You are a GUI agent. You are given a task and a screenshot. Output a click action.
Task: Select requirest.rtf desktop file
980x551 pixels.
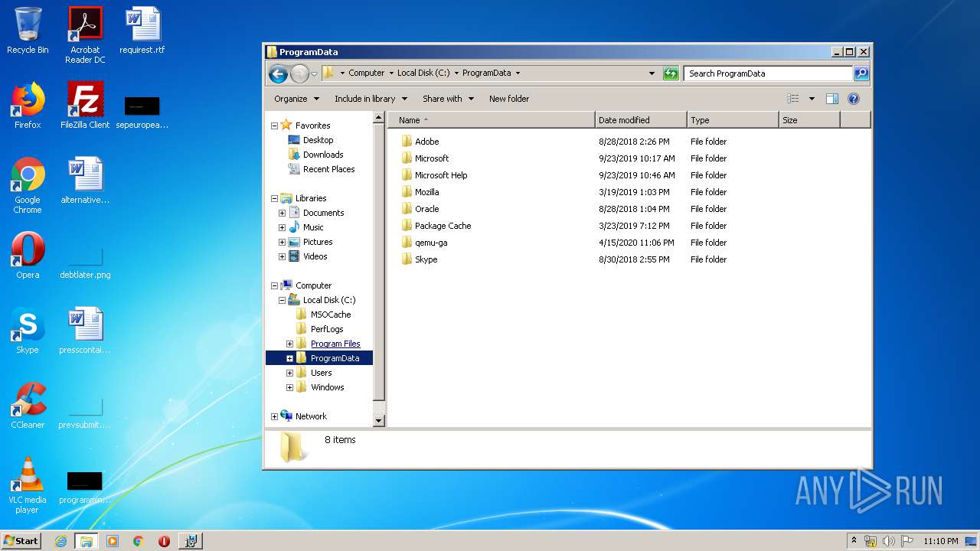pyautogui.click(x=142, y=31)
